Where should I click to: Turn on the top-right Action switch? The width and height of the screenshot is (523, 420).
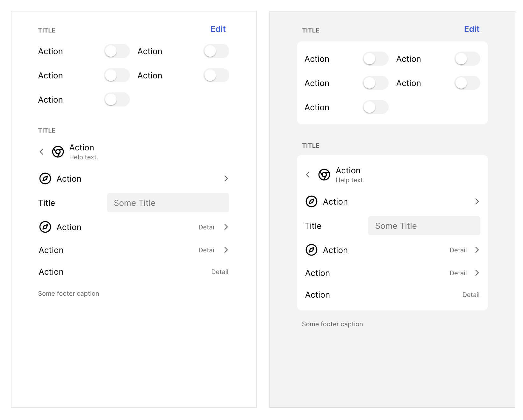tap(216, 51)
